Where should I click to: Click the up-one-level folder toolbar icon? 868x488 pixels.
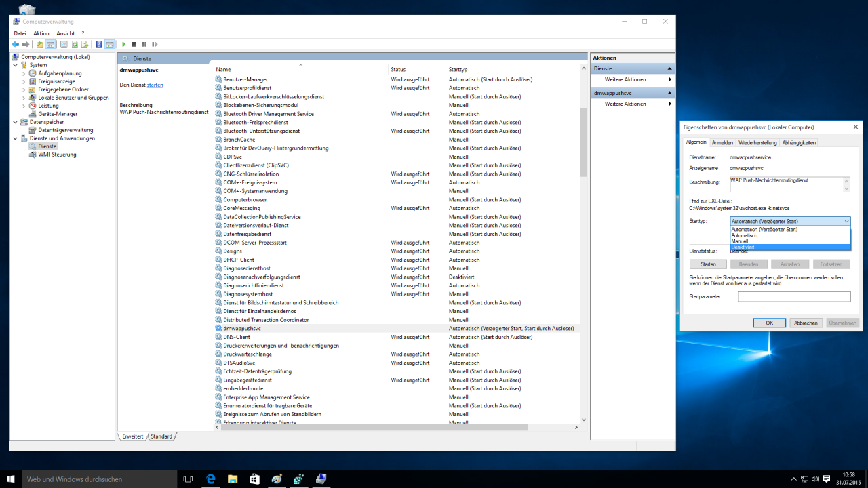pos(40,44)
